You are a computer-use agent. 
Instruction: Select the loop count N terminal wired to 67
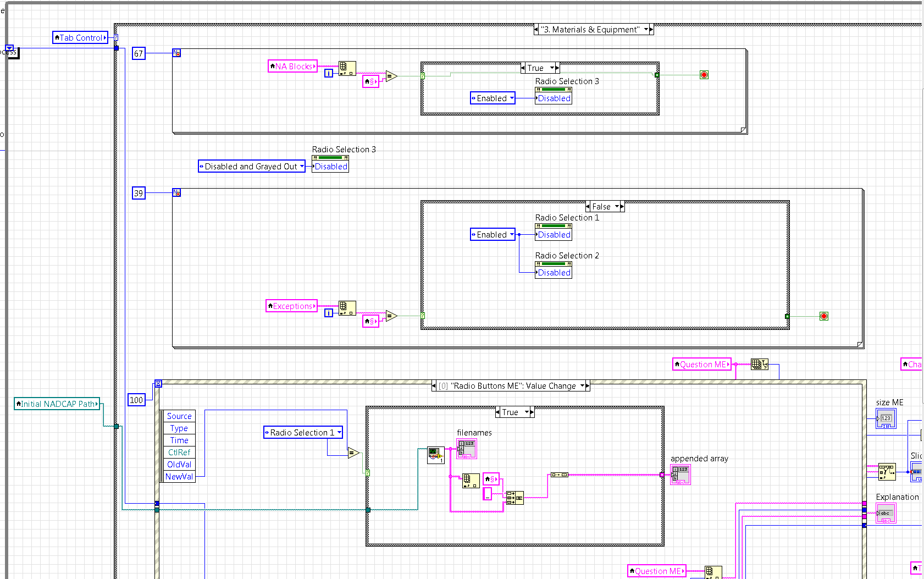pos(176,53)
